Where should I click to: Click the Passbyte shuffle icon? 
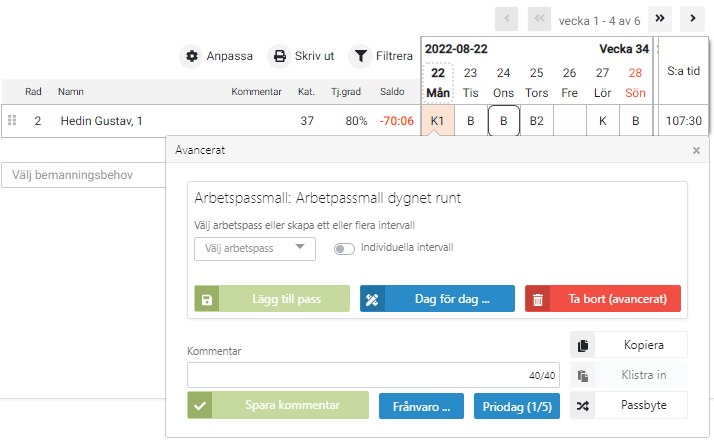pos(583,405)
